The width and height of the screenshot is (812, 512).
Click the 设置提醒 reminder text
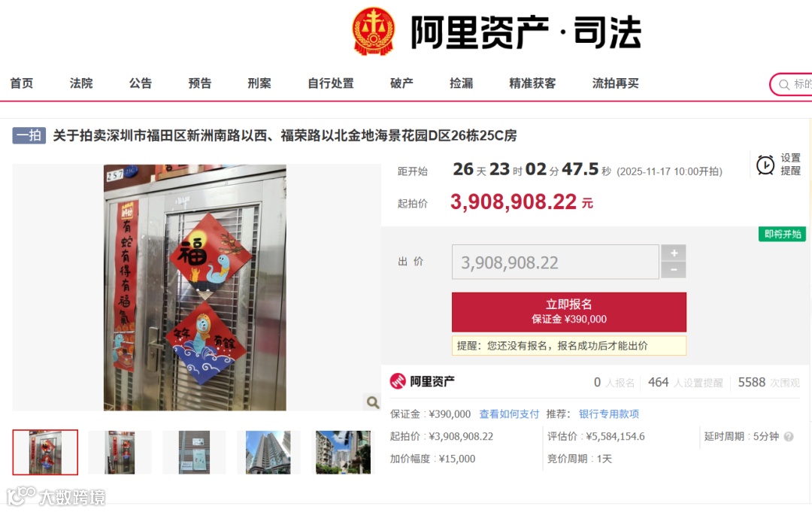point(790,164)
